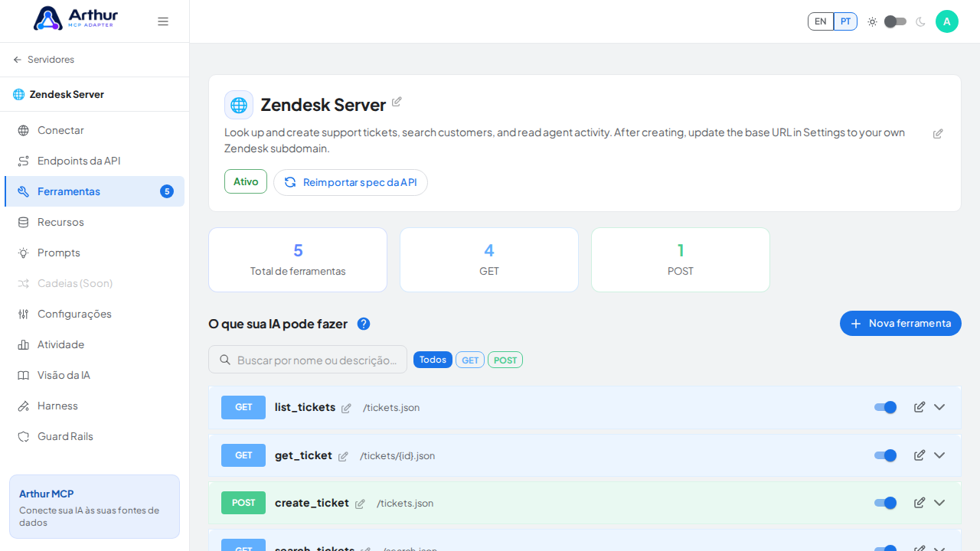Switch language to PT
Screen dimensions: 980x551
tap(845, 21)
